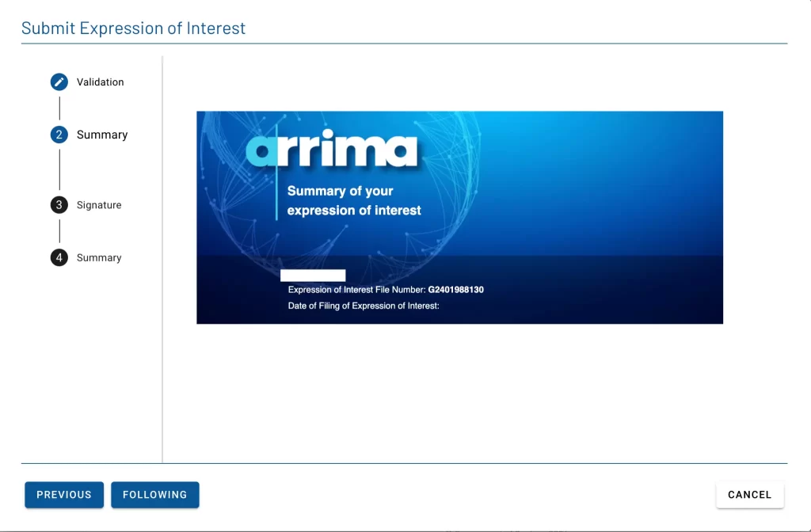The image size is (811, 532).
Task: Click the CANCEL button
Action: 749,494
